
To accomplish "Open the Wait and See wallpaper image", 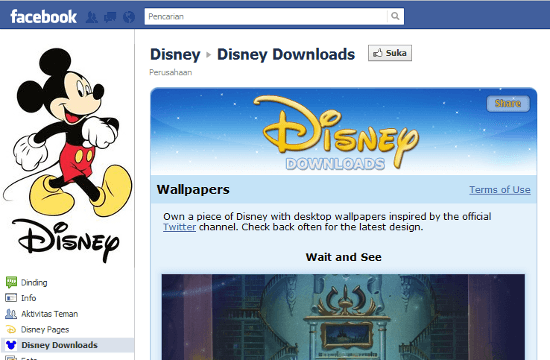I will tap(343, 317).
